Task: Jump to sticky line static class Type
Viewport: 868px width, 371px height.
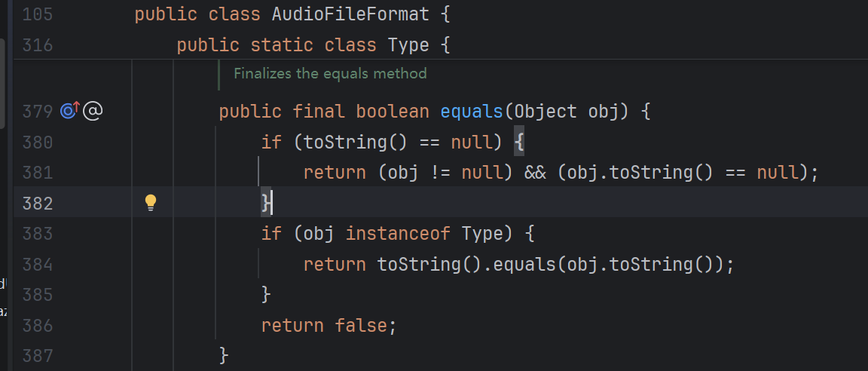Action: (313, 45)
